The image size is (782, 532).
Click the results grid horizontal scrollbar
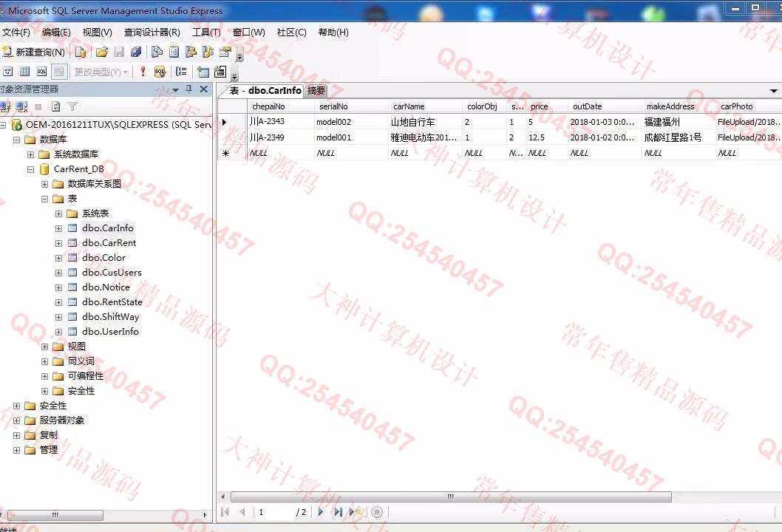[451, 497]
